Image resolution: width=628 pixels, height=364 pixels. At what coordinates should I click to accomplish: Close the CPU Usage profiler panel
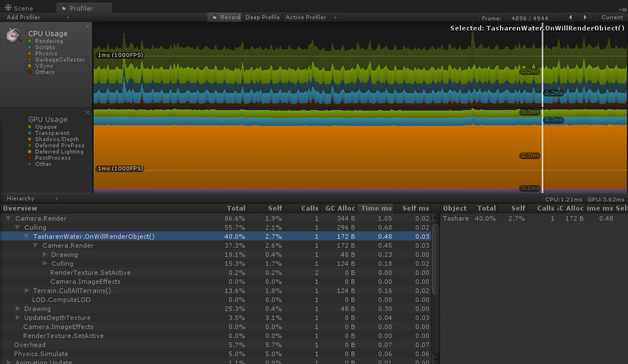[x=87, y=27]
